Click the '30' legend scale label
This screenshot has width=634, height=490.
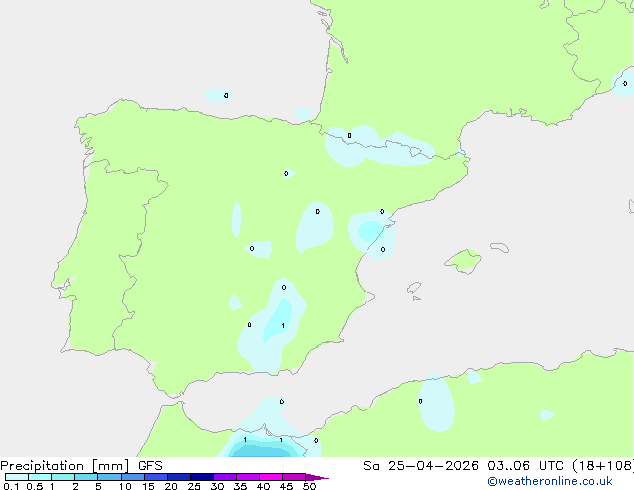point(217,486)
